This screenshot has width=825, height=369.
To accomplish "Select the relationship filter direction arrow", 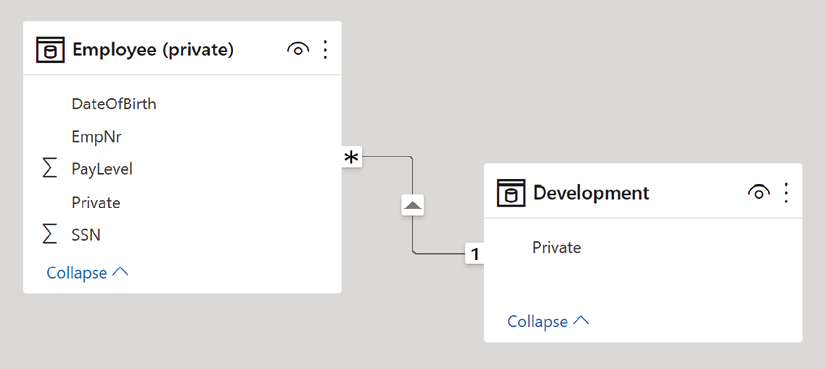I will [412, 205].
